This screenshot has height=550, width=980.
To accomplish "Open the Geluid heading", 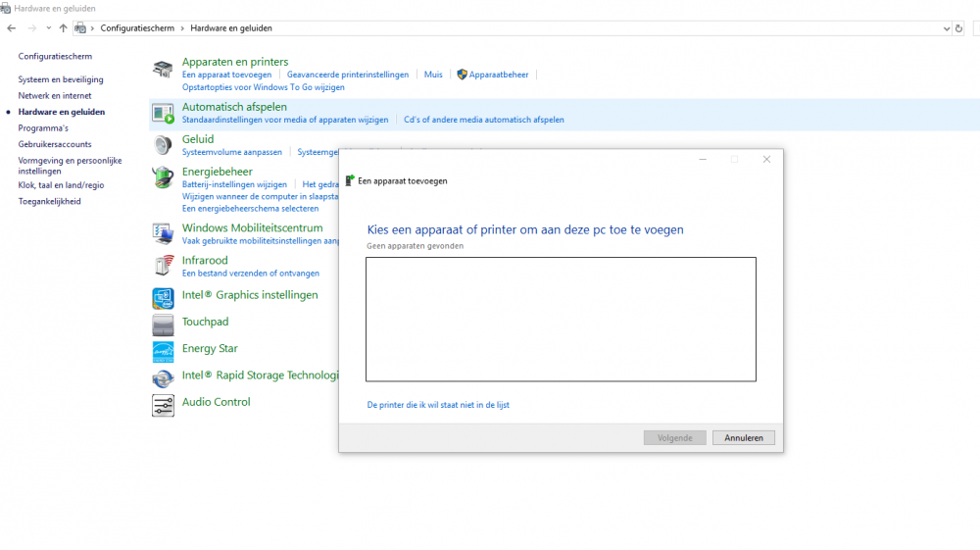I will [x=198, y=139].
